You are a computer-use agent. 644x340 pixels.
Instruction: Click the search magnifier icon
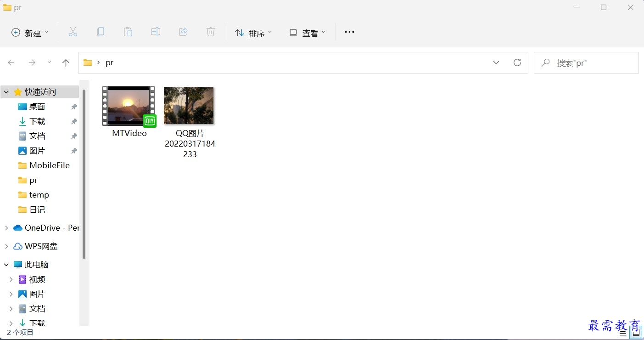pos(546,62)
